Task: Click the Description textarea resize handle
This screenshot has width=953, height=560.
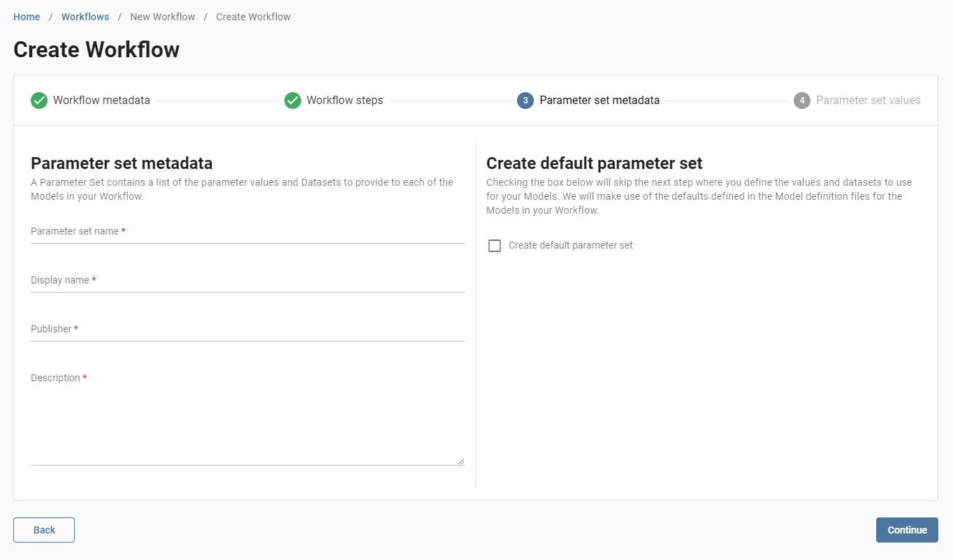Action: tap(461, 460)
